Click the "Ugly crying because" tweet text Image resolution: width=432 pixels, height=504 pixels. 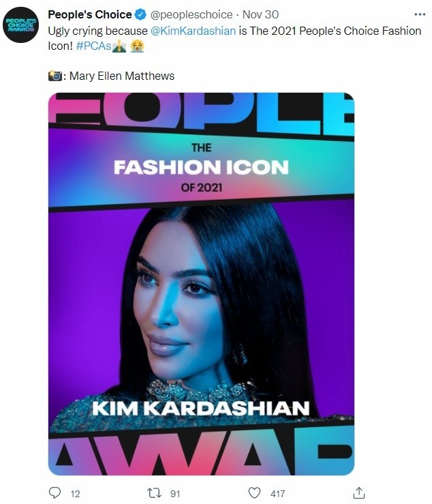(95, 32)
